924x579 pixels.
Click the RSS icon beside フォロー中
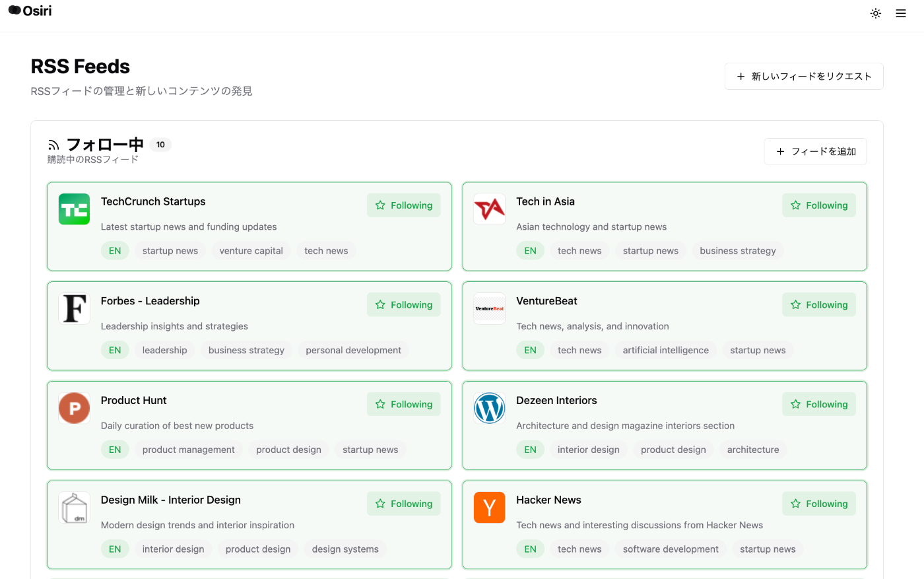click(x=53, y=145)
